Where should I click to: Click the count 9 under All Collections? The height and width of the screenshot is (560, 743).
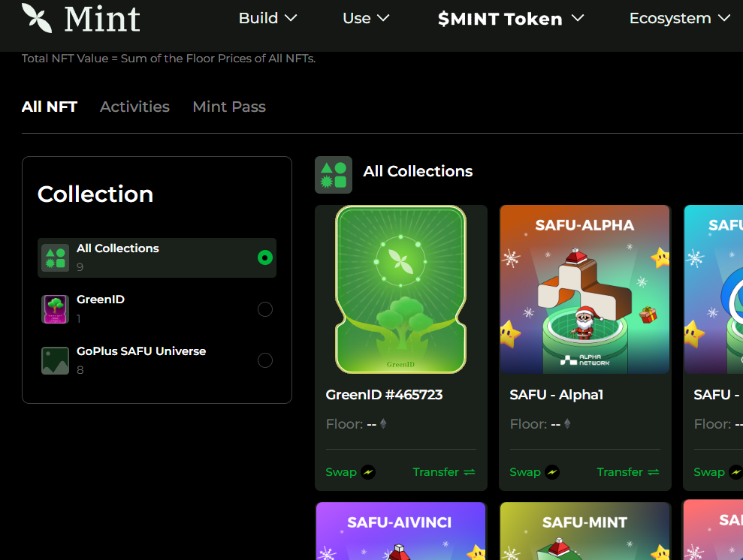click(80, 267)
